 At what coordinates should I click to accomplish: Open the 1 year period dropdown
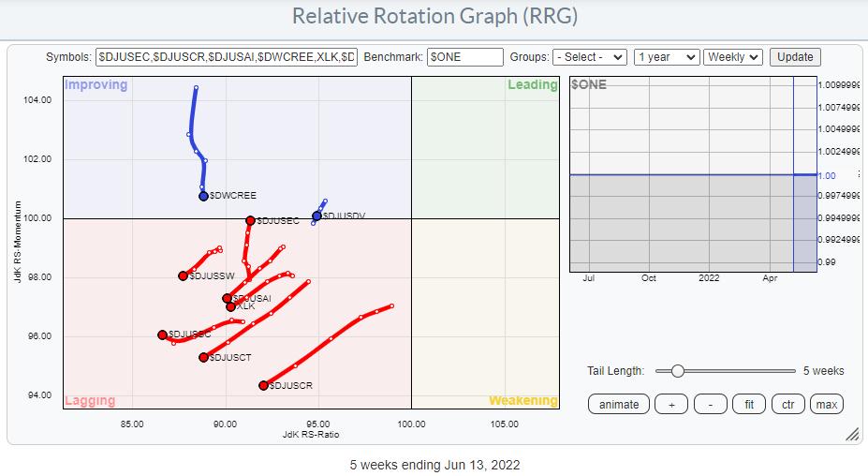click(666, 57)
